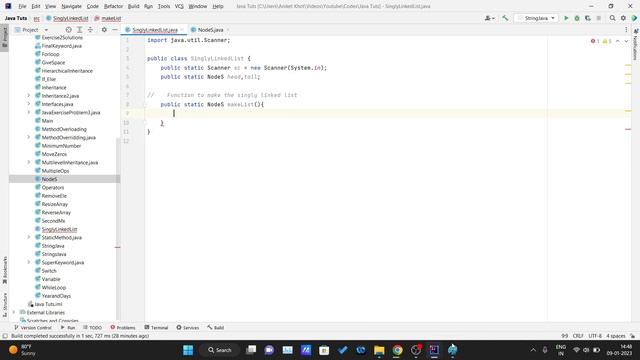Click IntelliJ IDEA icon in taskbar
Screen dimensions: 640x360
coord(434,350)
